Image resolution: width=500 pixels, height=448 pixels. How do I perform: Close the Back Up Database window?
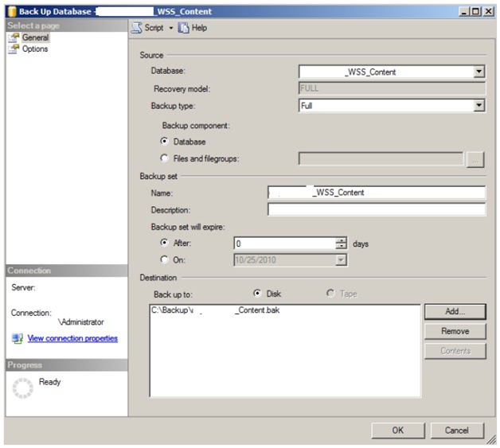tap(488, 12)
